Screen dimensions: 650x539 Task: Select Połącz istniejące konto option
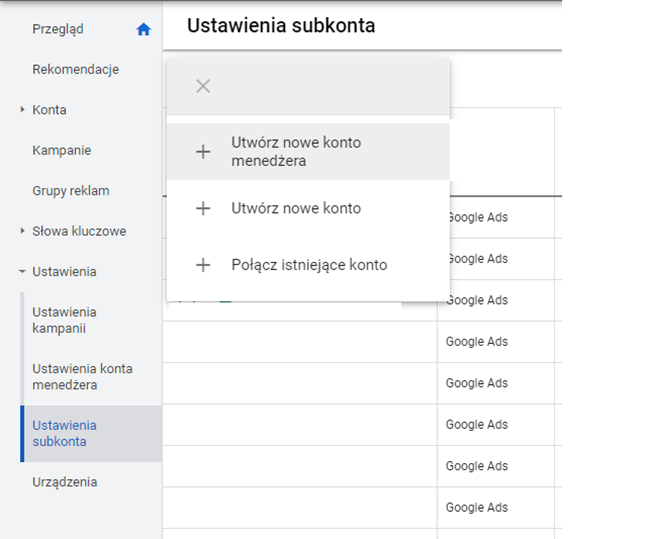click(x=308, y=265)
